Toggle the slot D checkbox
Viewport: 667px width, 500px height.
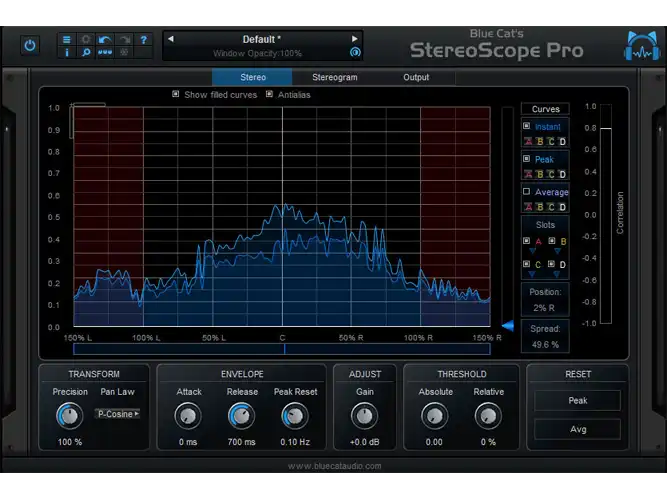551,264
